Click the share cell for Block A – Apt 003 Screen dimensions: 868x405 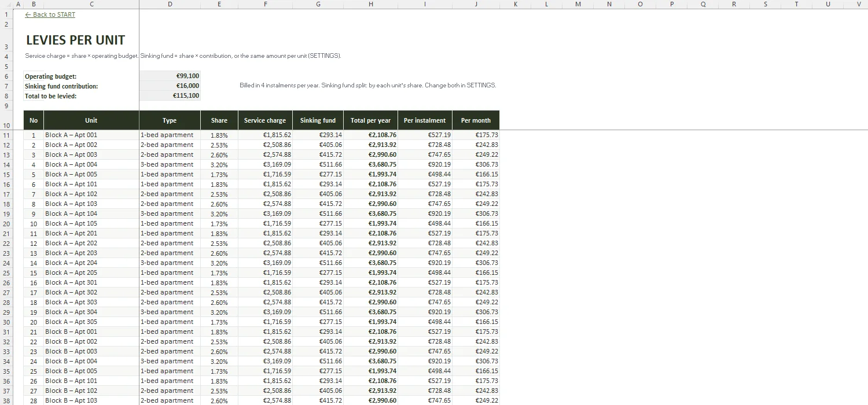[x=219, y=154]
